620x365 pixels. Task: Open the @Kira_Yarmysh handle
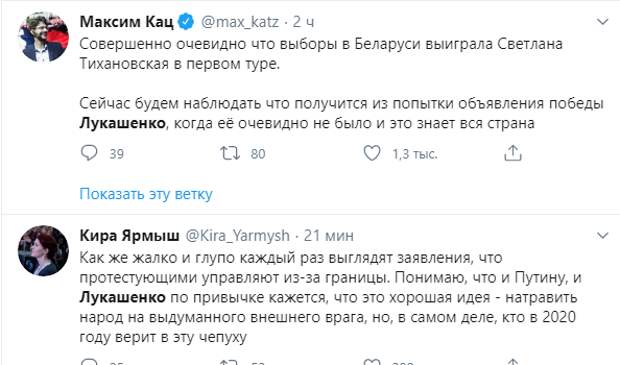[x=238, y=236]
